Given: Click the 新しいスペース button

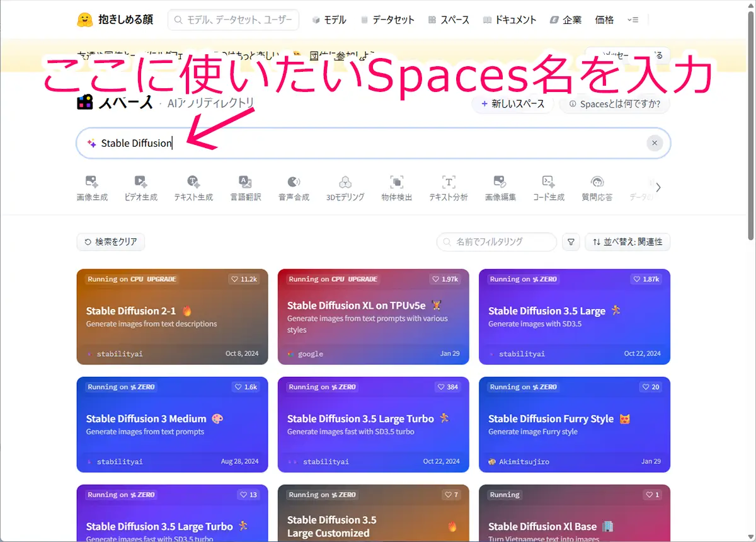Looking at the screenshot, I should coord(513,104).
